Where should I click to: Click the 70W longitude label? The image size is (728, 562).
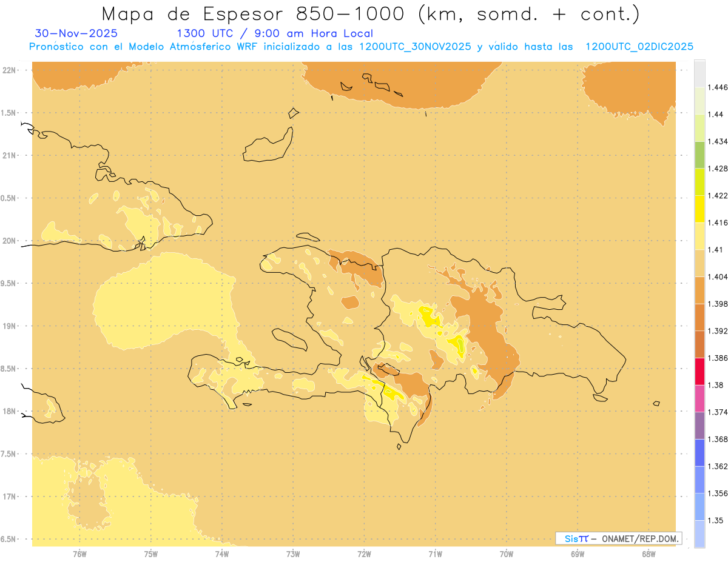click(507, 554)
